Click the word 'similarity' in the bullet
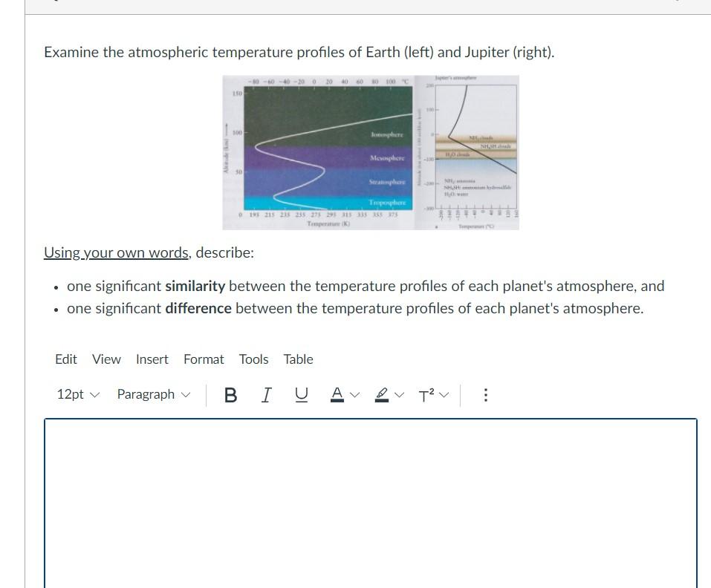Viewport: 711px width, 588px height. (195, 287)
